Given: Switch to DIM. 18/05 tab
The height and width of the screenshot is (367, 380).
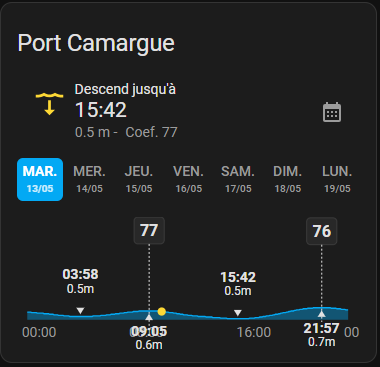Looking at the screenshot, I should 288,179.
